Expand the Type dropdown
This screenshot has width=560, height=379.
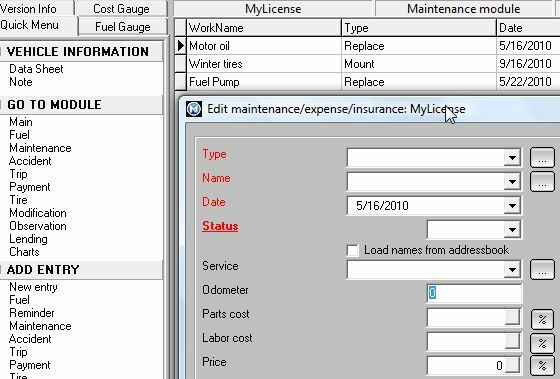(x=512, y=158)
